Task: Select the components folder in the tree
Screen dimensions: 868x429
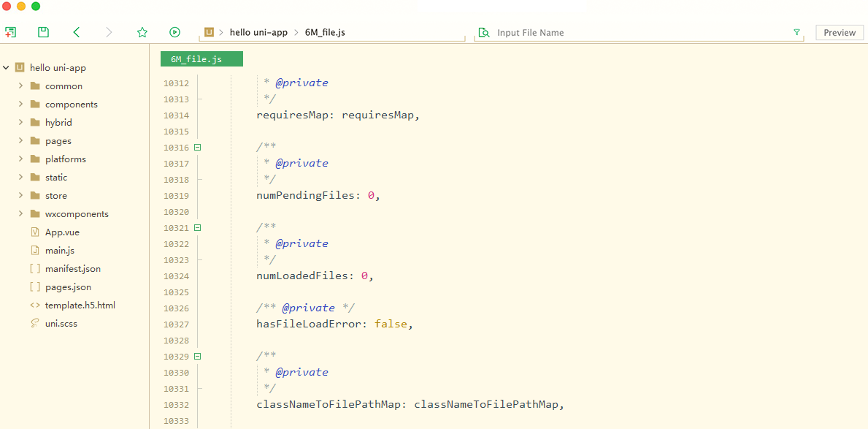Action: click(x=72, y=105)
